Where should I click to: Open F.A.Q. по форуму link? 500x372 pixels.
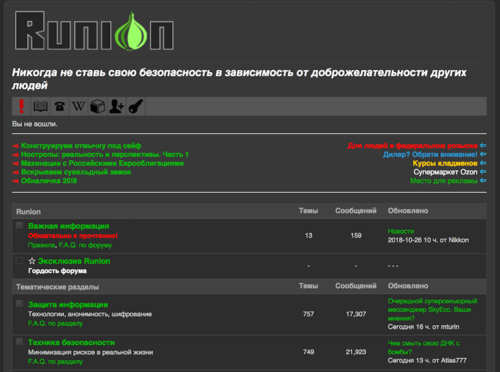pos(85,245)
